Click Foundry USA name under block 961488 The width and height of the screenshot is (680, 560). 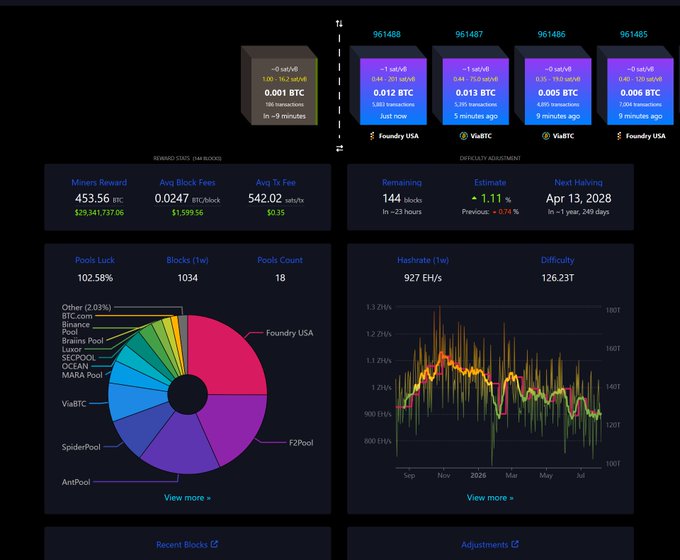(399, 136)
